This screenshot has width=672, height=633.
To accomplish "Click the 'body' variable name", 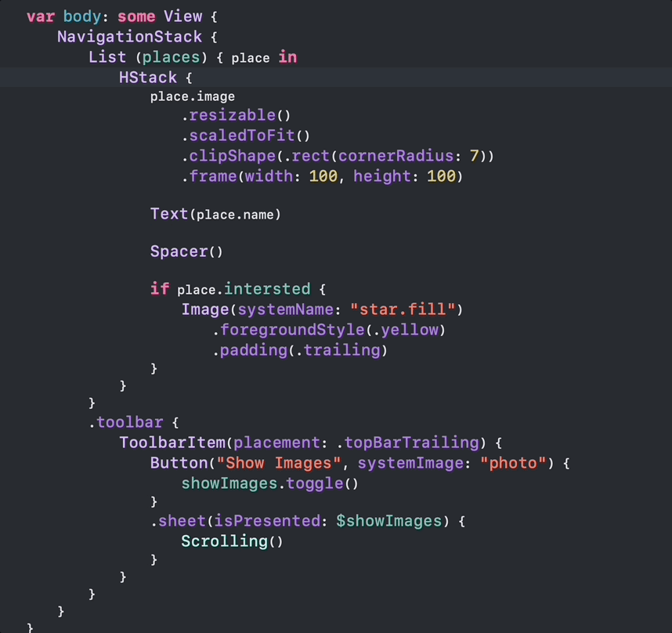I will pos(82,16).
